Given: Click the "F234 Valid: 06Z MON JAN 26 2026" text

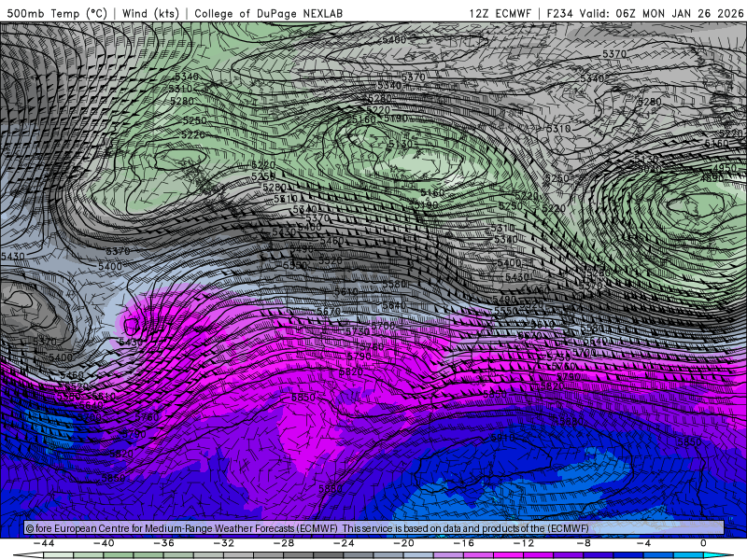Looking at the screenshot, I should coord(645,13).
